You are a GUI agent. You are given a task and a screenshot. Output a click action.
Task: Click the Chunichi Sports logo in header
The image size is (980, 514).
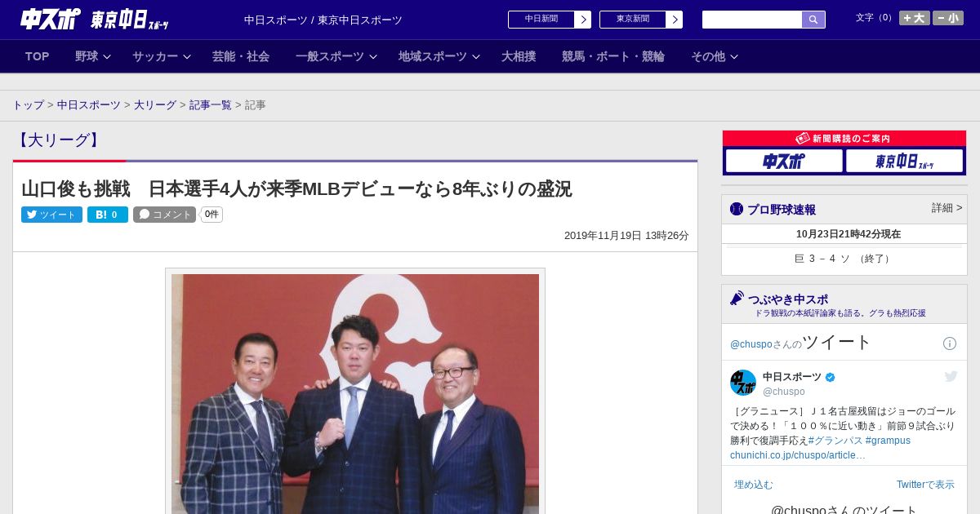pyautogui.click(x=50, y=19)
